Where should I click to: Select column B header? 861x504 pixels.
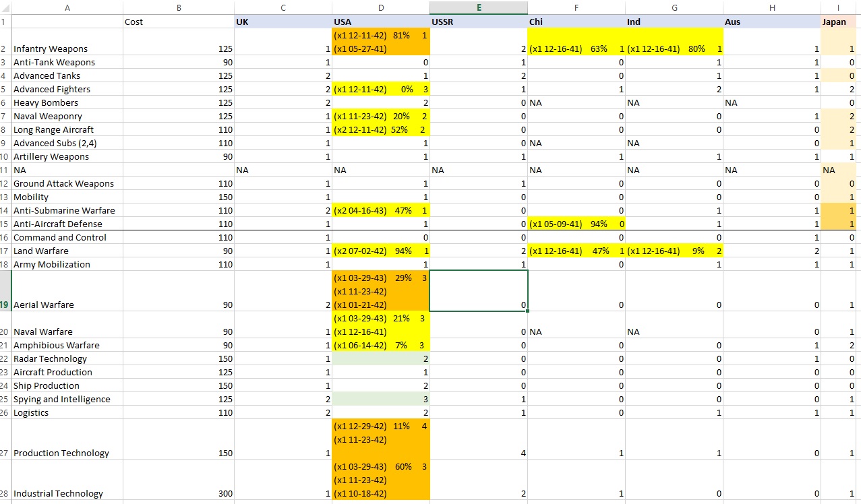pos(178,7)
